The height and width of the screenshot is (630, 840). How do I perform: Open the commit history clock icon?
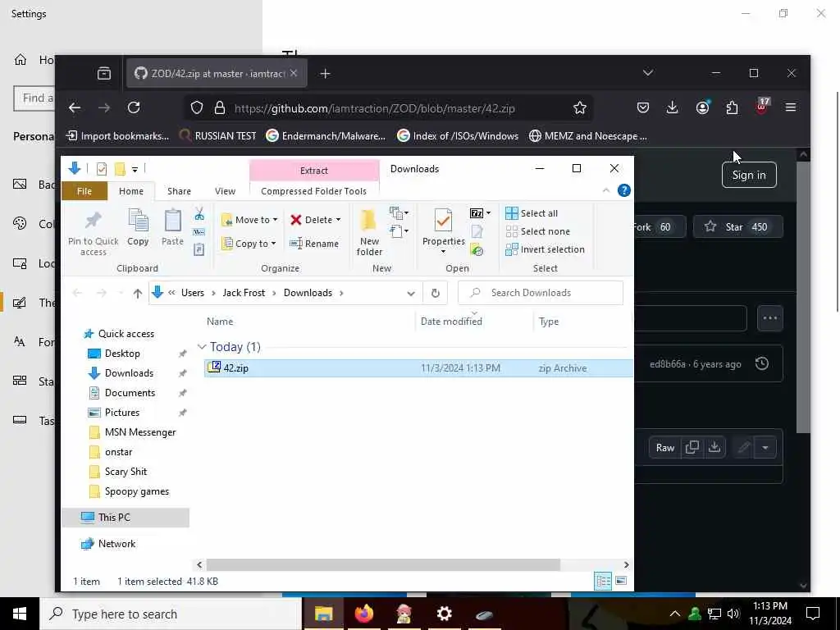[762, 363]
